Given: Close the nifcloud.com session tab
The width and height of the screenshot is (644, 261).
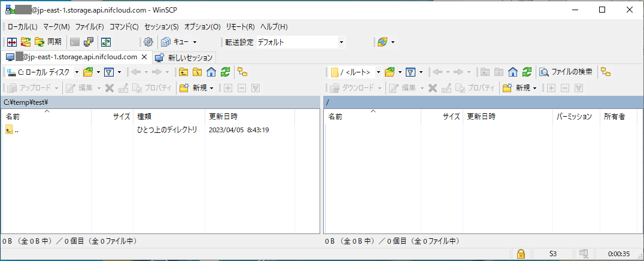Looking at the screenshot, I should (144, 57).
